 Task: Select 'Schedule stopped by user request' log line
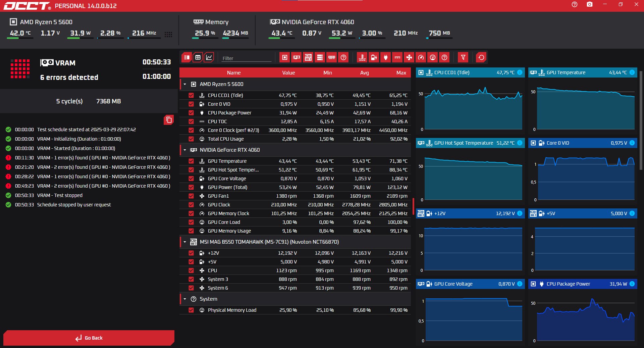74,205
